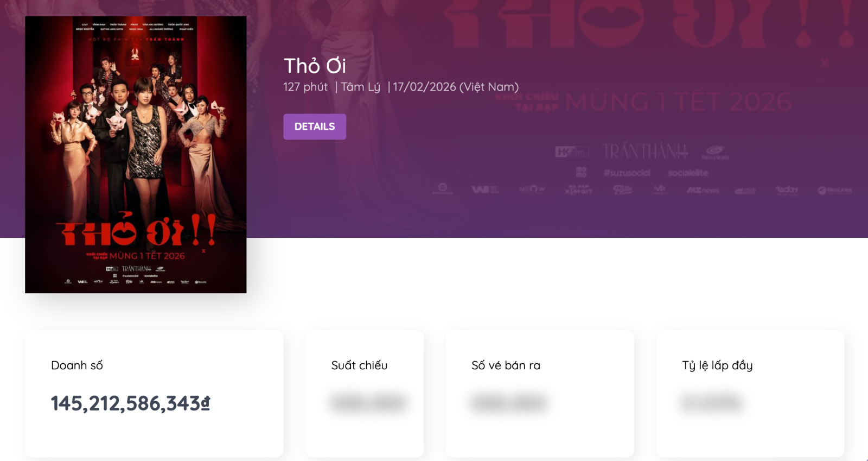Click the #suzusocial sponsor logo
Screen dimensions: 868x461
(627, 173)
